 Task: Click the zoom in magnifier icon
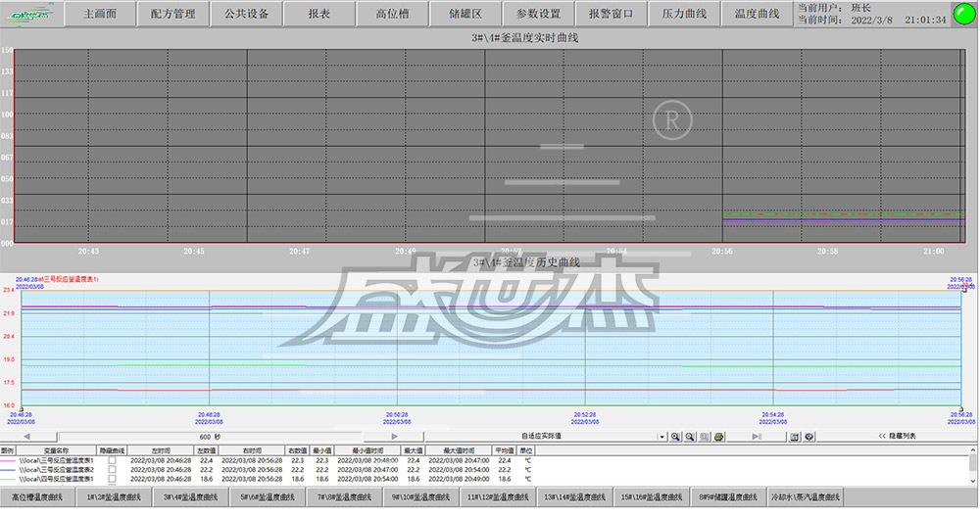[676, 437]
